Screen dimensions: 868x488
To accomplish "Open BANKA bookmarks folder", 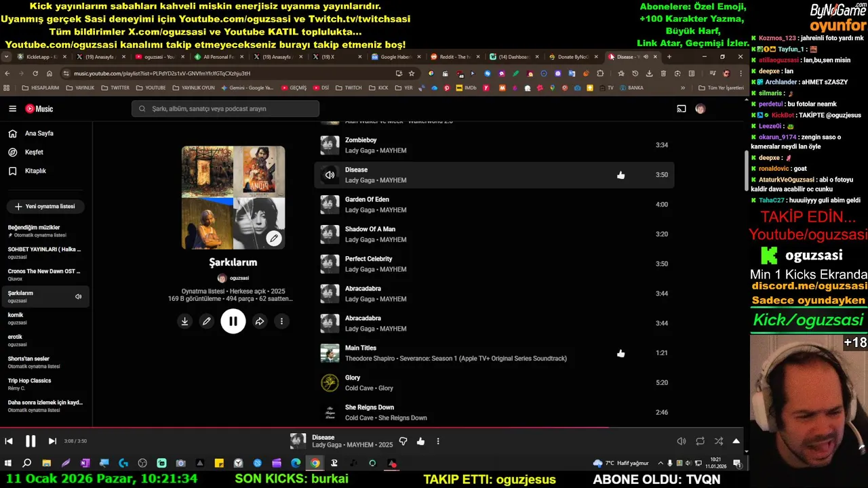I will click(x=631, y=88).
